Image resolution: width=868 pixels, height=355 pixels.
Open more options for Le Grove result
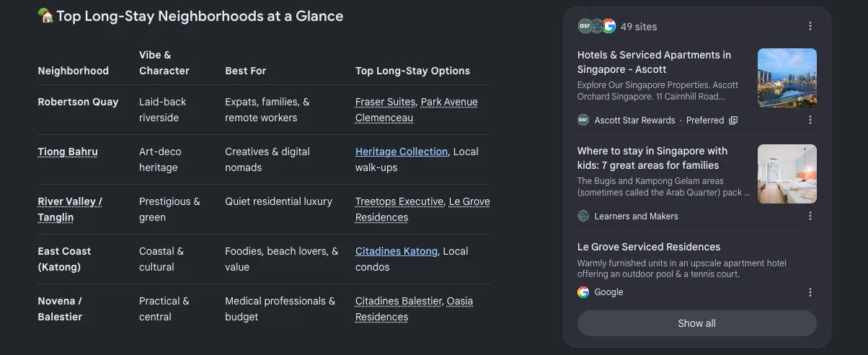point(810,292)
